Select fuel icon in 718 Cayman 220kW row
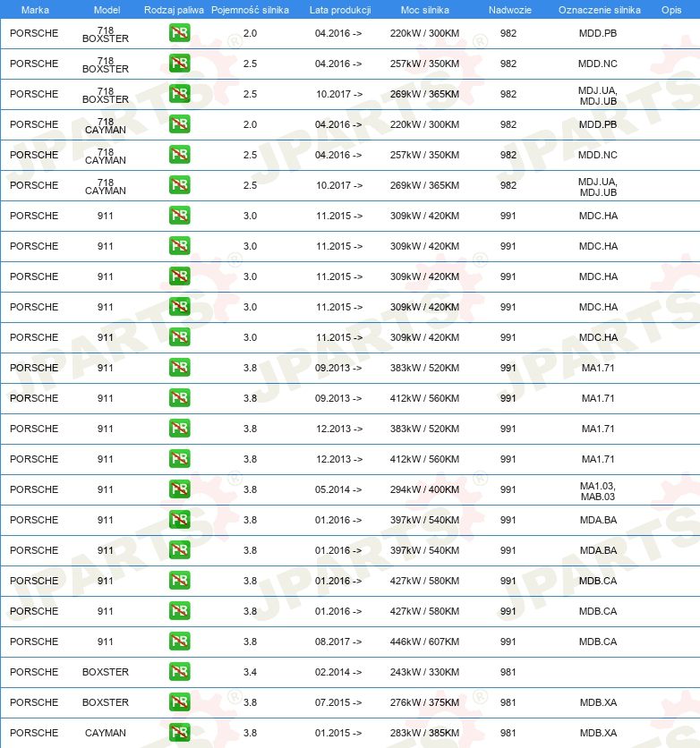This screenshot has width=700, height=748. (179, 124)
